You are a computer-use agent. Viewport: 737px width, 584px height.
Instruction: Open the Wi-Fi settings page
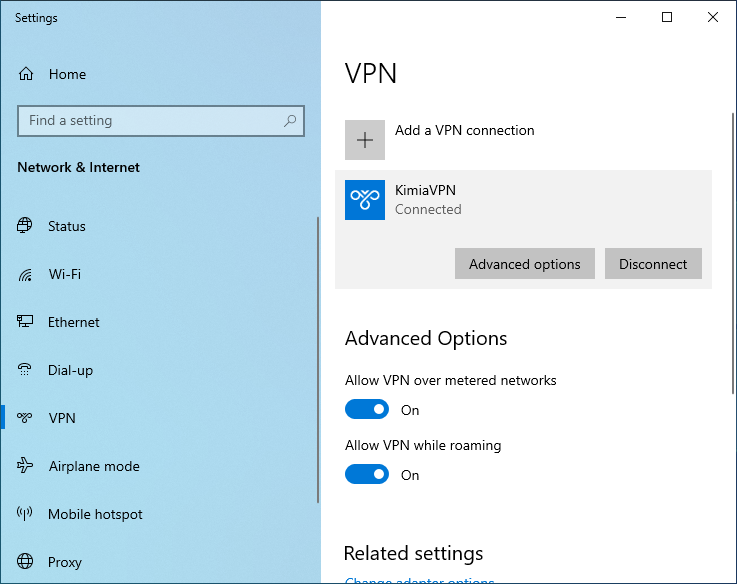65,274
